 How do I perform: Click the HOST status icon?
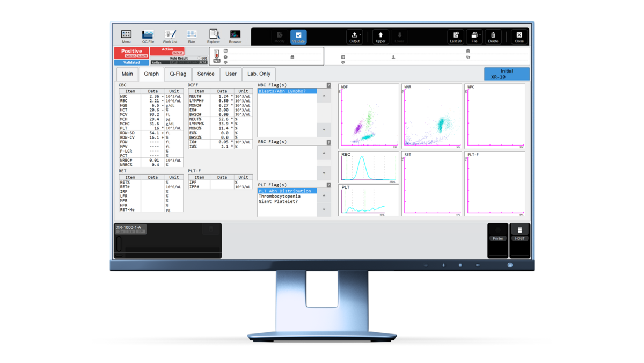pos(519,233)
